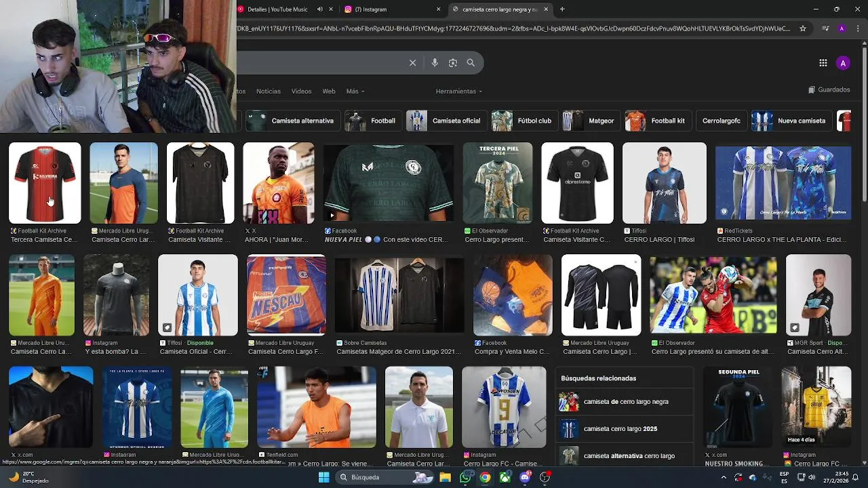This screenshot has width=868, height=488.
Task: Open the Google apps grid
Action: pos(823,63)
